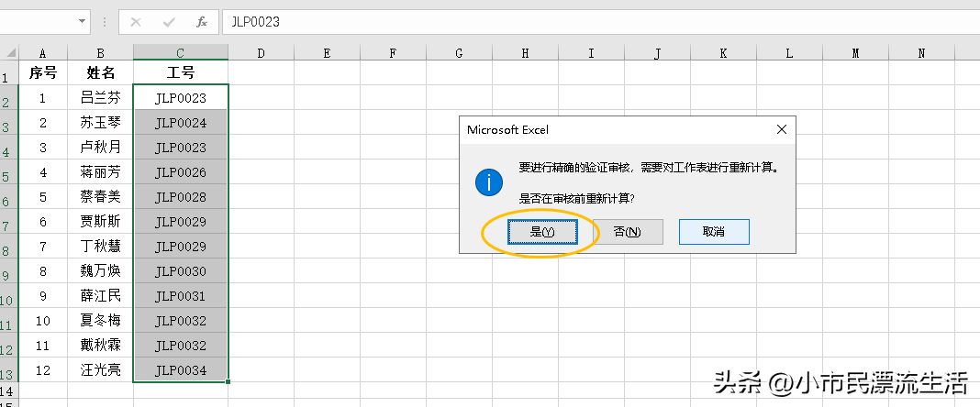Click the cell with name 卢秋月
Viewport: 980px width, 407px height.
point(101,147)
